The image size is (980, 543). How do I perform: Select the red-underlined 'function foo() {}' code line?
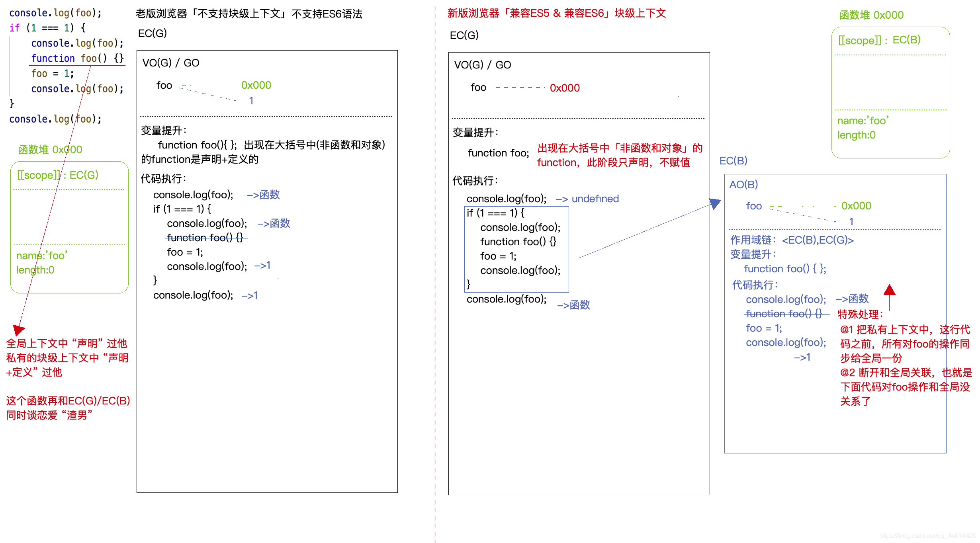coord(78,59)
